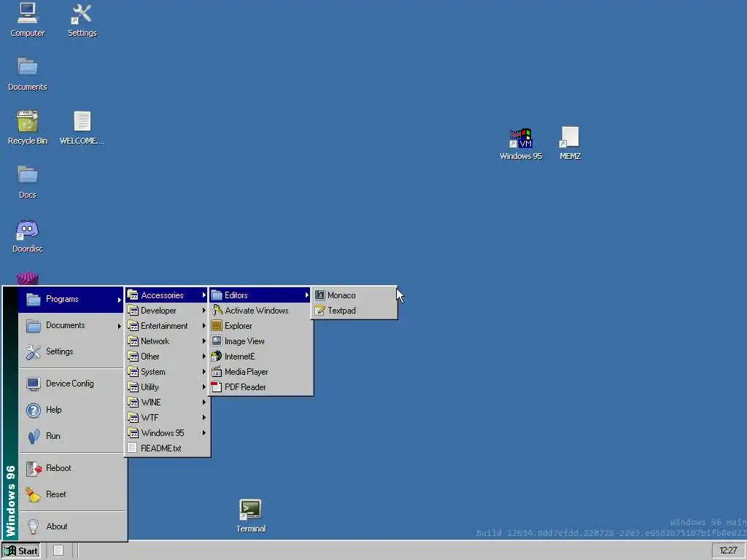The image size is (747, 560).
Task: Choose Run from the Start menu
Action: point(71,436)
